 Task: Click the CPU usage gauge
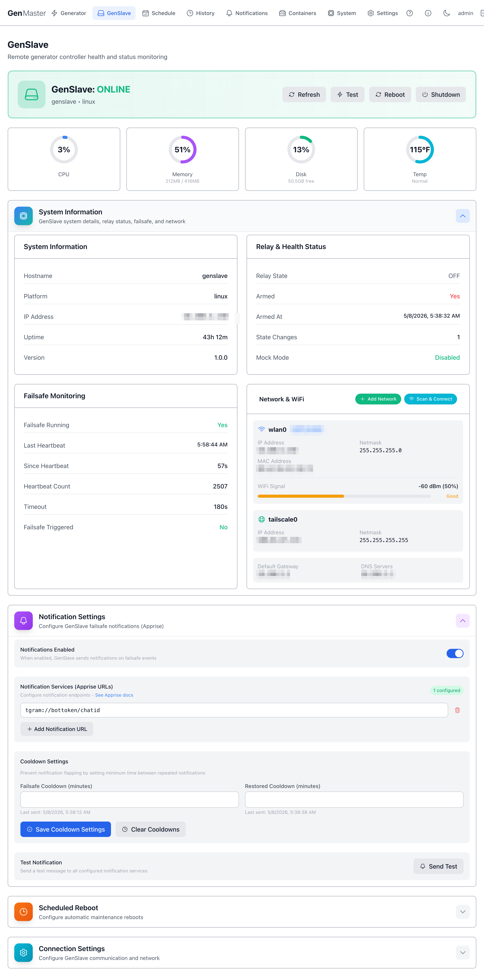point(64,150)
